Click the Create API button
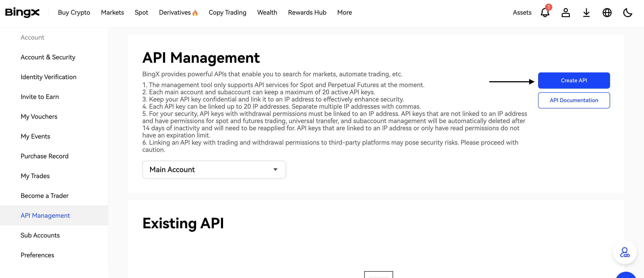Image resolution: width=644 pixels, height=278 pixels. (x=574, y=81)
